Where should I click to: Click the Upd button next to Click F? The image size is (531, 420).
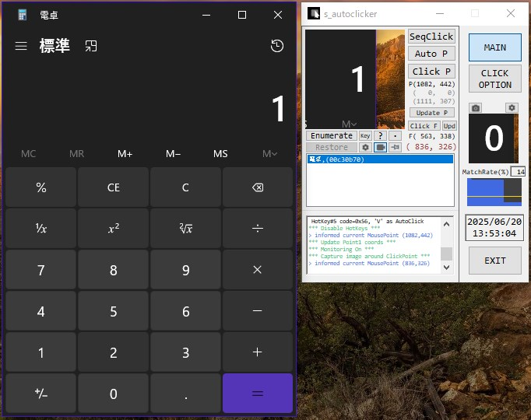449,126
